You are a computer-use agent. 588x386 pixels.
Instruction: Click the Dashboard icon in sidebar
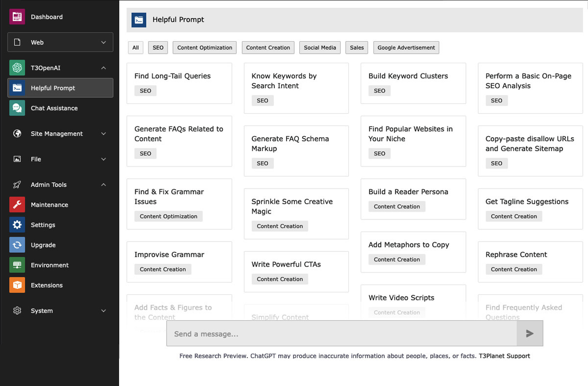17,17
